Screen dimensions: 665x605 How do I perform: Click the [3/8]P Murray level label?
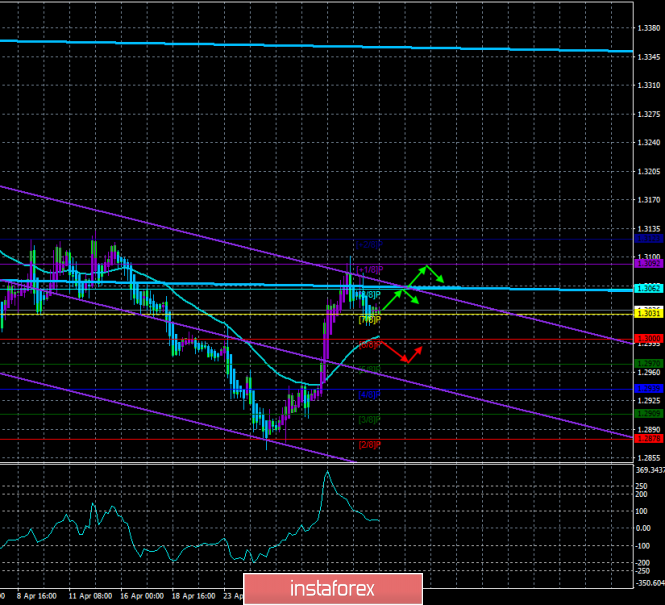(x=369, y=420)
